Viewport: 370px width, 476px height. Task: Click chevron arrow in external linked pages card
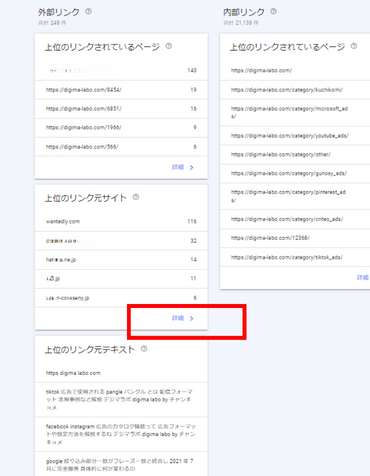[192, 167]
